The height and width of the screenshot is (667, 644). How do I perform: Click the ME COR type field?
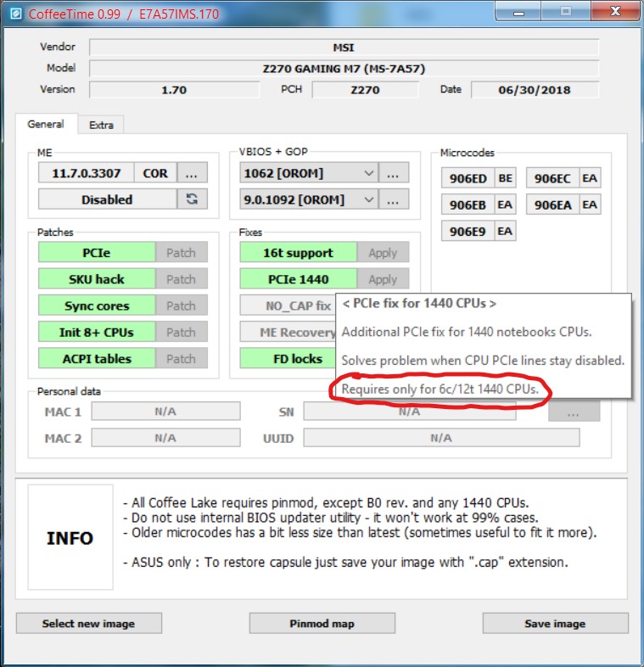(155, 173)
